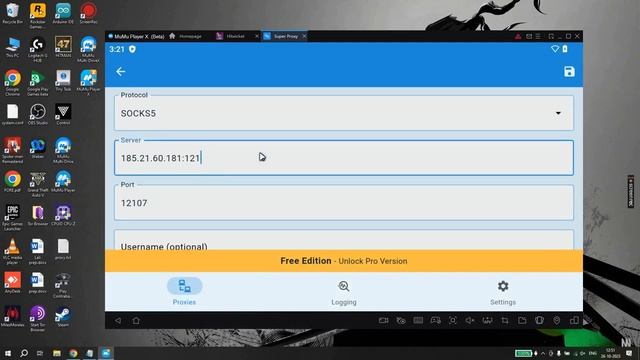
Task: Click the gamepad icon in MuMu toolbar
Action: (x=436, y=321)
